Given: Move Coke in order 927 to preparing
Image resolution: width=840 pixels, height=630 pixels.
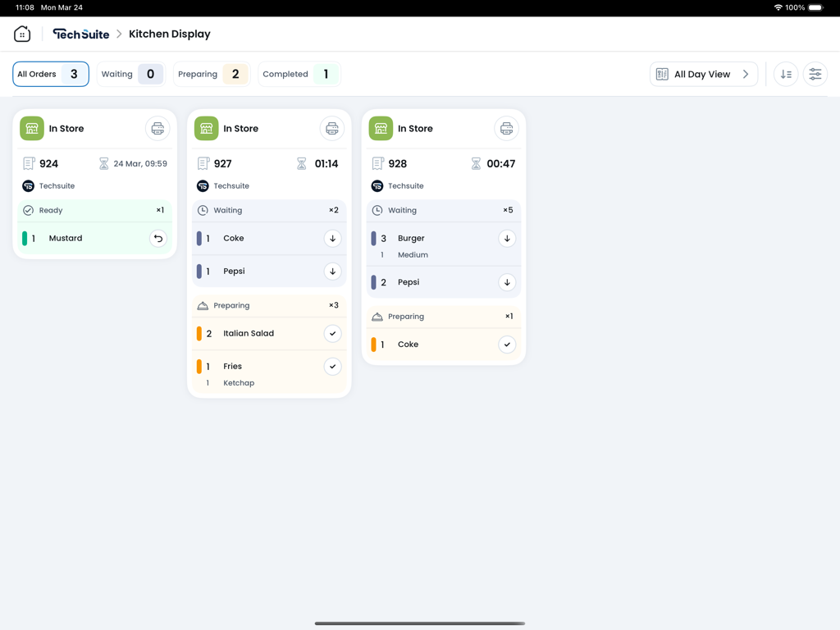Looking at the screenshot, I should click(332, 239).
